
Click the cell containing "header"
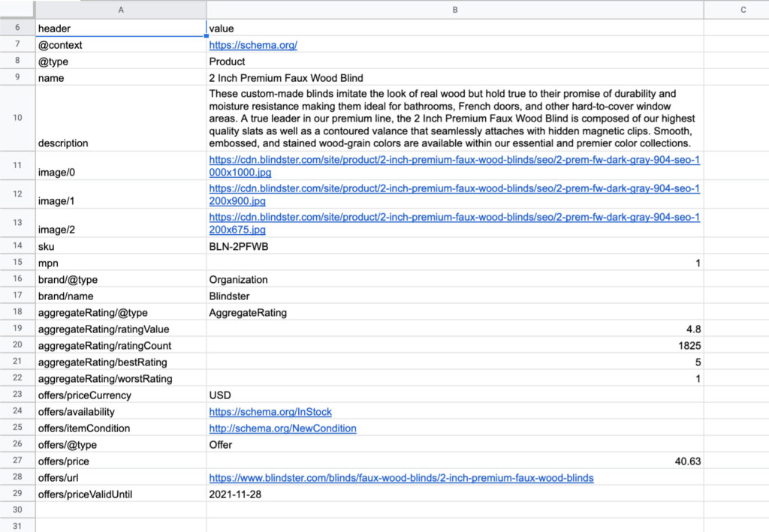click(x=121, y=29)
